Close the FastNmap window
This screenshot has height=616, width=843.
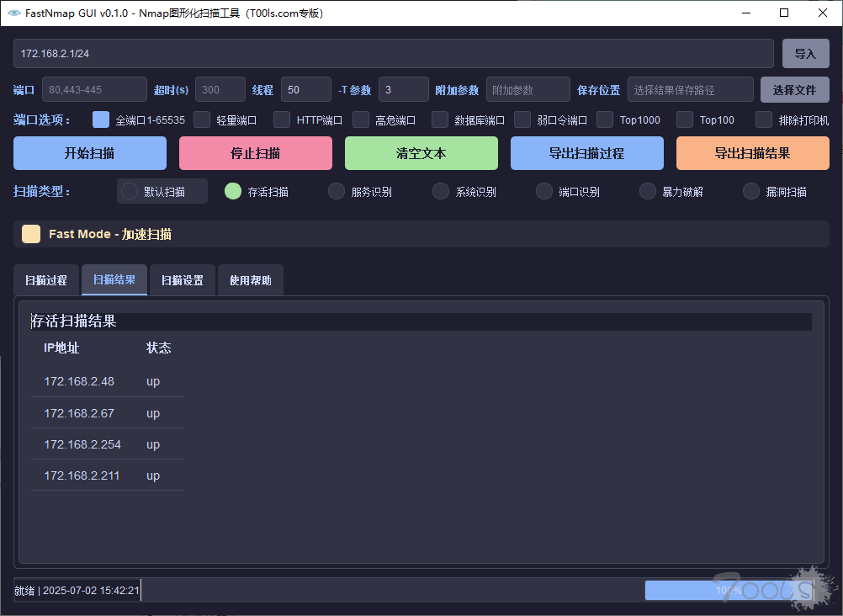[x=823, y=13]
